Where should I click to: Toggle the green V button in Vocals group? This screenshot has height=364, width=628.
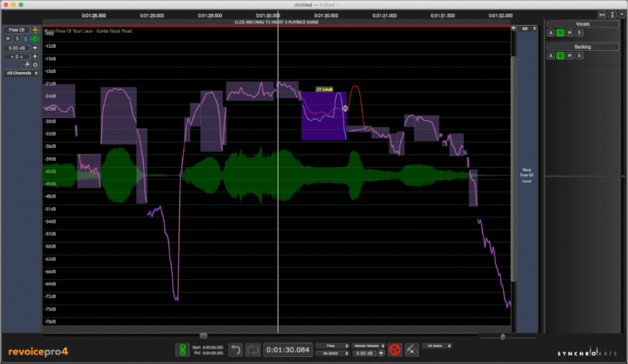[x=560, y=33]
